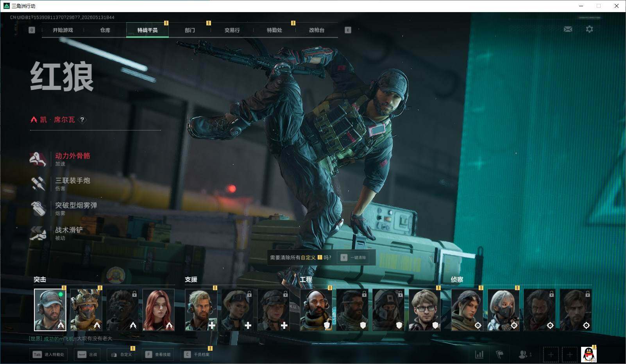The image size is (626, 364).
Task: Click the first empty squad slot plus
Action: point(551,355)
